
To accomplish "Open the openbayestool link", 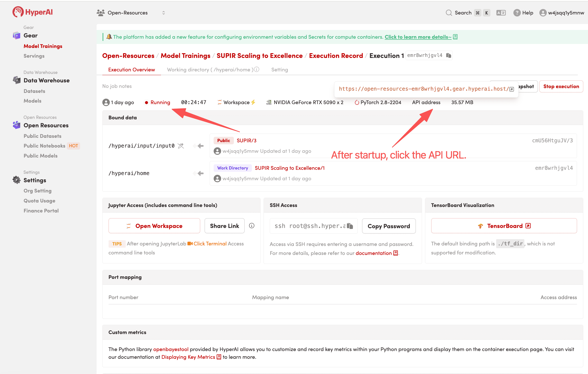I will [x=171, y=349].
